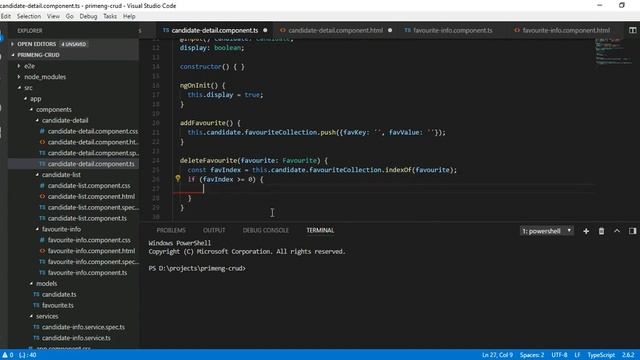Open the Debug menu
Viewport: 640px width, 360px height.
point(88,16)
